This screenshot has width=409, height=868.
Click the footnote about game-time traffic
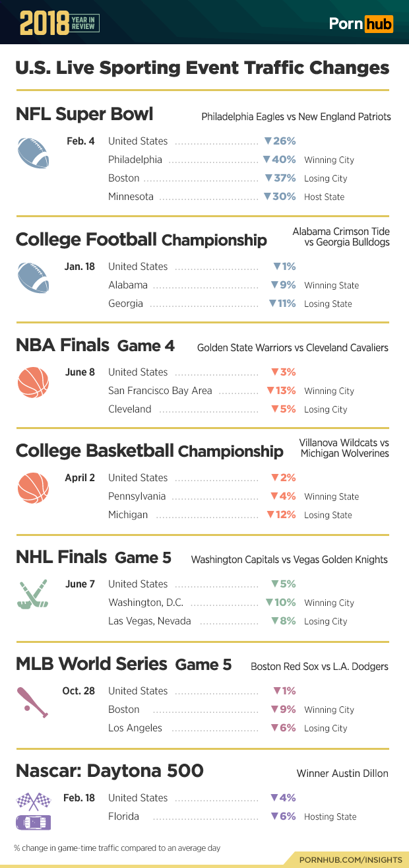[x=117, y=848]
